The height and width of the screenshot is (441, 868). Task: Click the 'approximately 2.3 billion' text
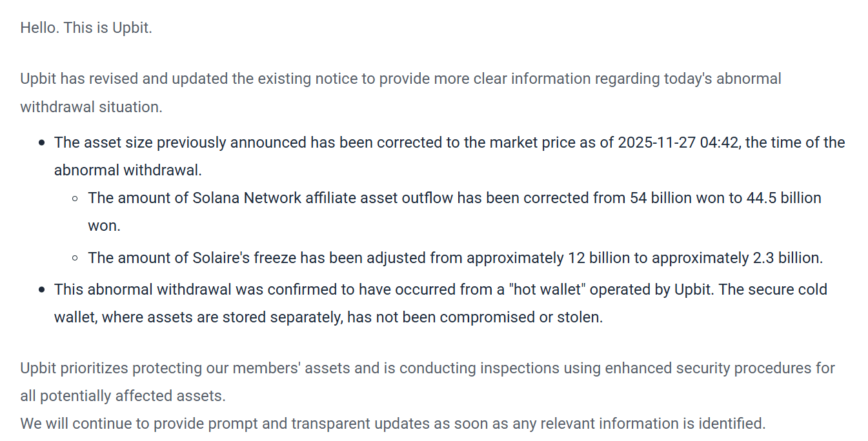point(736,258)
